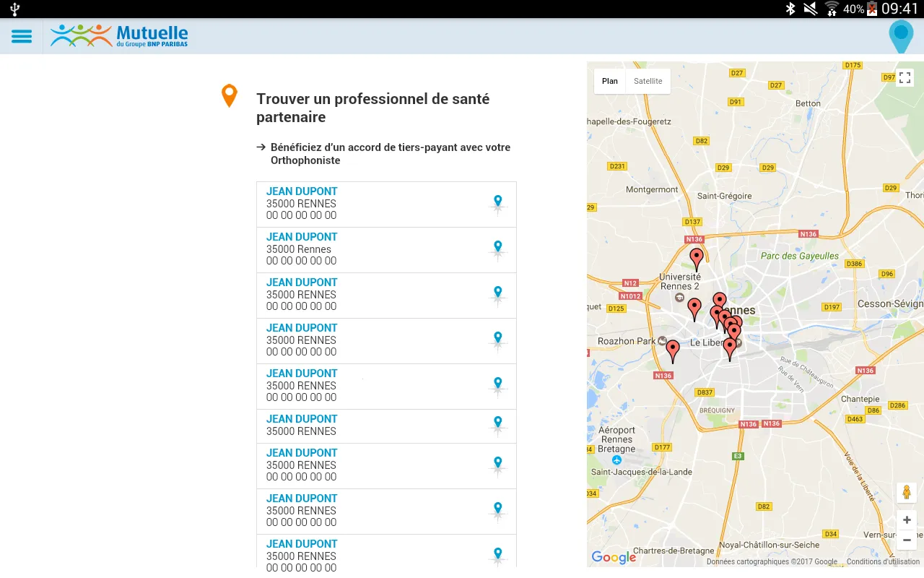This screenshot has width=924, height=578.
Task: Click the Montgermont map label
Action: pyautogui.click(x=652, y=190)
